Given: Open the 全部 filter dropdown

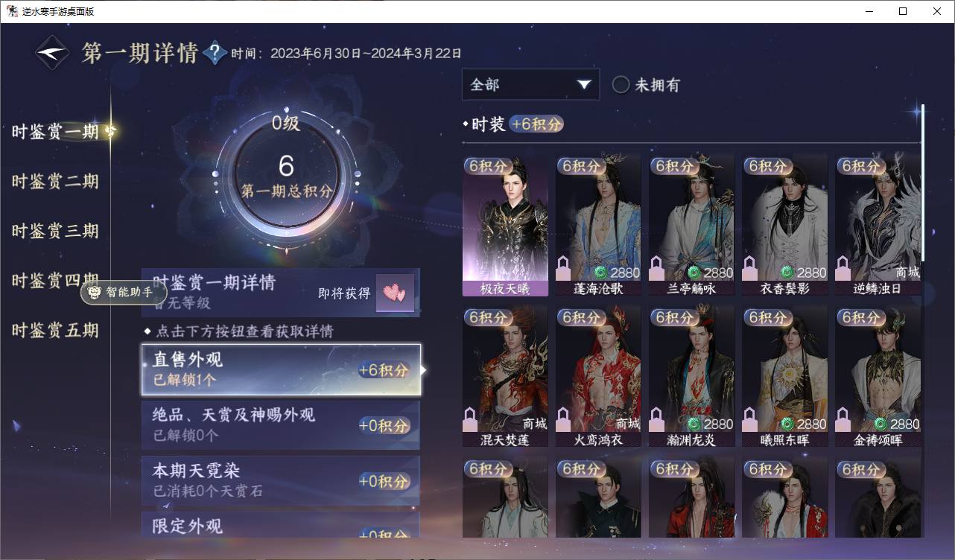Looking at the screenshot, I should coord(530,85).
